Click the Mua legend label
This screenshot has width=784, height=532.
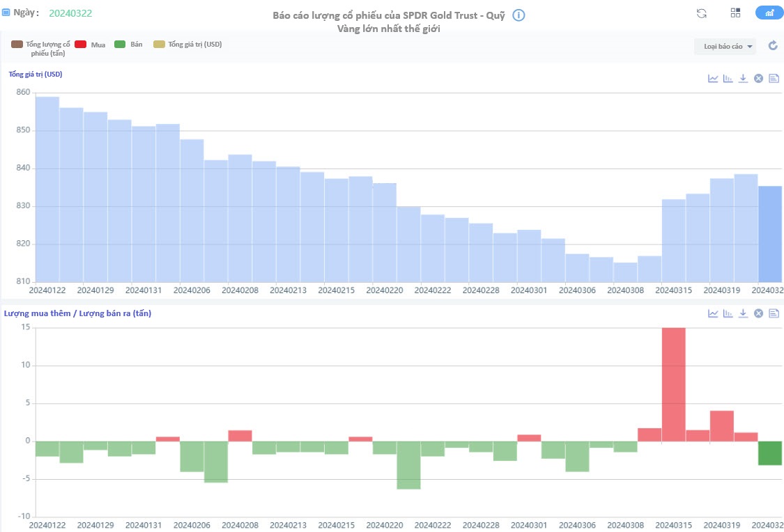coord(98,45)
